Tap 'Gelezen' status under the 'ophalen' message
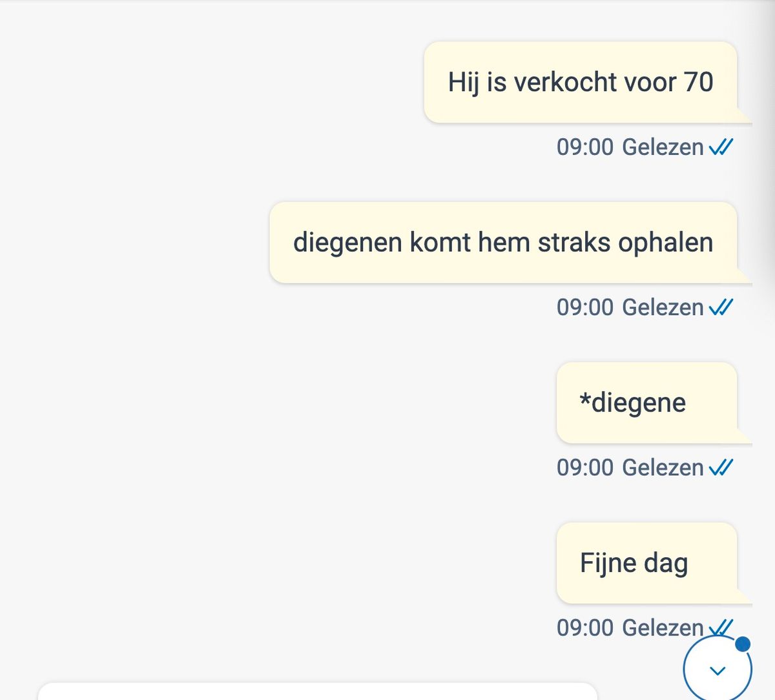The image size is (775, 700). click(x=663, y=307)
